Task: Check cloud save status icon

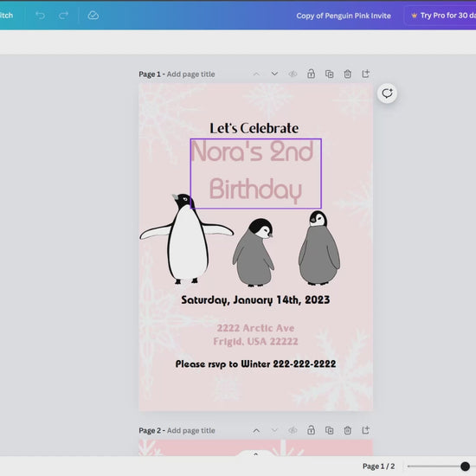Action: point(93,16)
